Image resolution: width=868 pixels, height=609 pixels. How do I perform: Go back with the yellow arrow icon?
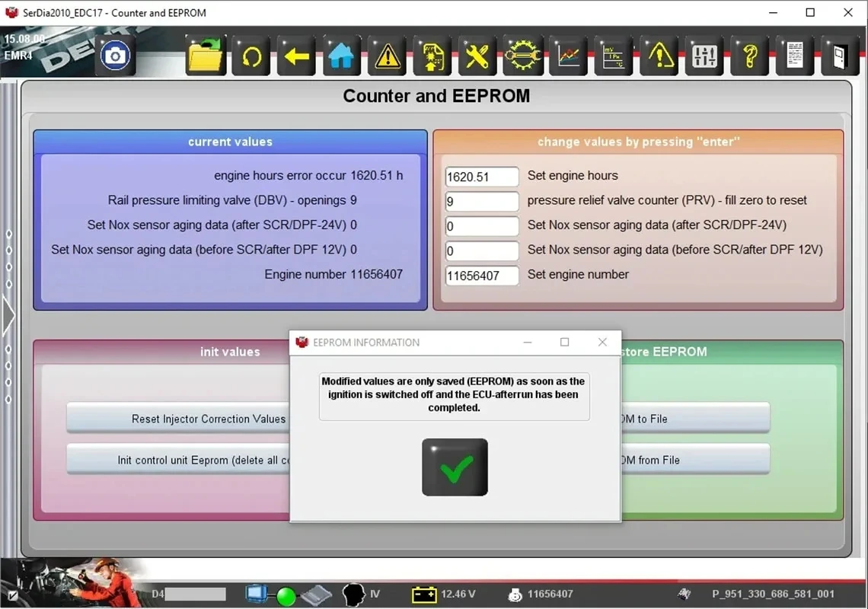[x=297, y=56]
